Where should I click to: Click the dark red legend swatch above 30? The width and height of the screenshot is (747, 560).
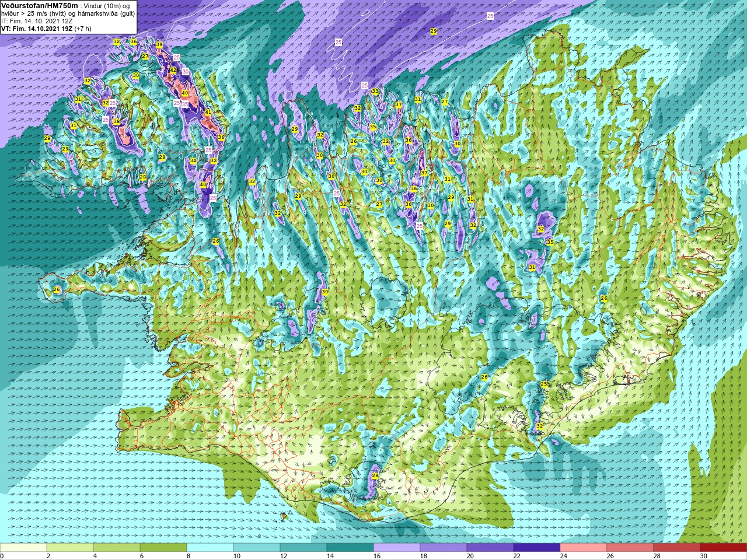[724, 548]
